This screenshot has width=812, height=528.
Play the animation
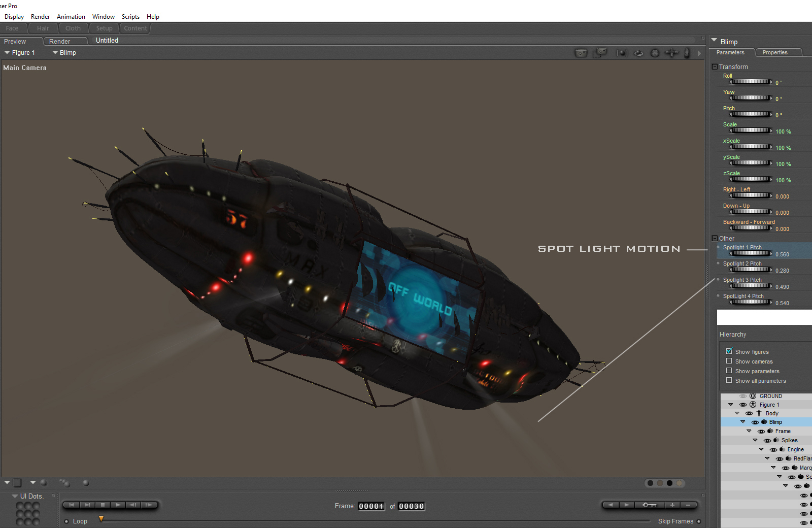pos(118,505)
